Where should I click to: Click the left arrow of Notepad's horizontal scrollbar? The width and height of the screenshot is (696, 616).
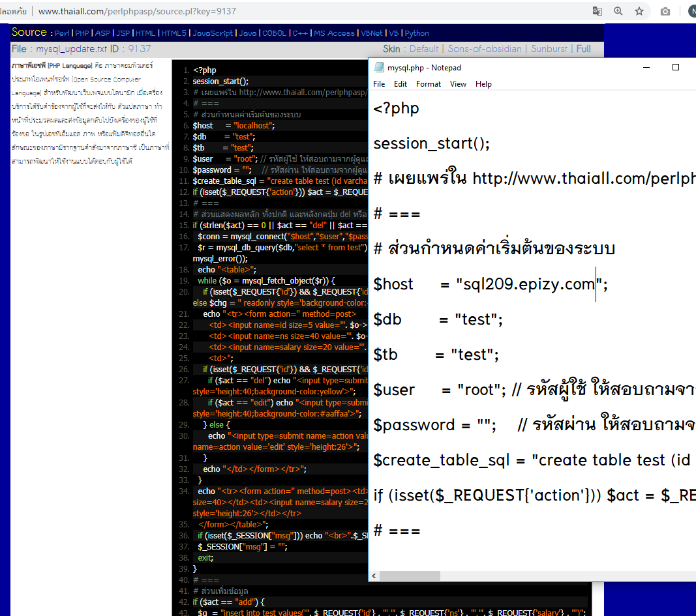(x=374, y=576)
